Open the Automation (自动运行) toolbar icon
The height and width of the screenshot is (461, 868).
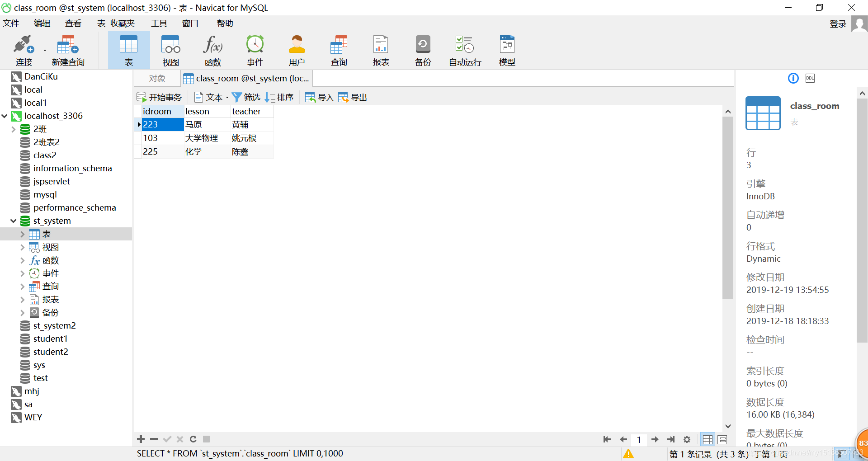click(x=465, y=50)
